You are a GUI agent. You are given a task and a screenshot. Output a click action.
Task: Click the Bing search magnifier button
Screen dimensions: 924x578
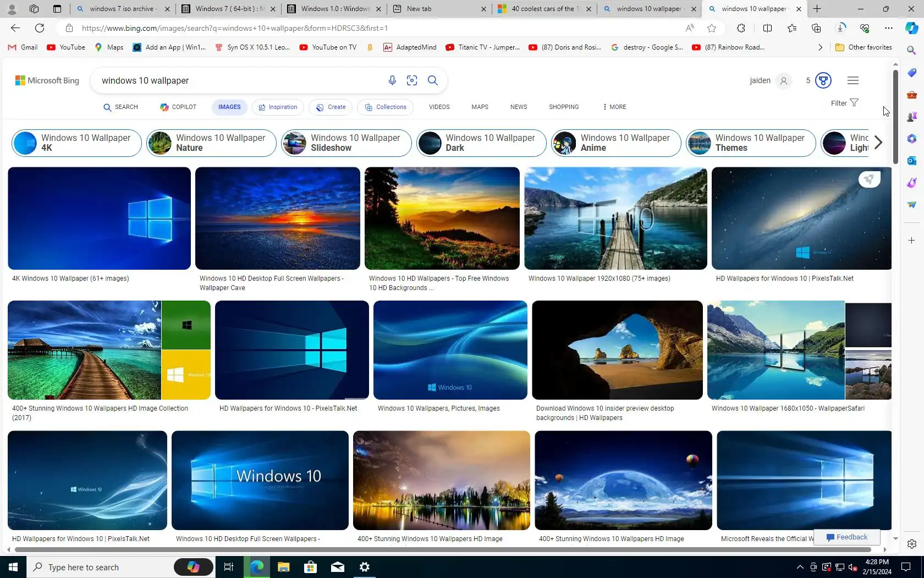433,80
